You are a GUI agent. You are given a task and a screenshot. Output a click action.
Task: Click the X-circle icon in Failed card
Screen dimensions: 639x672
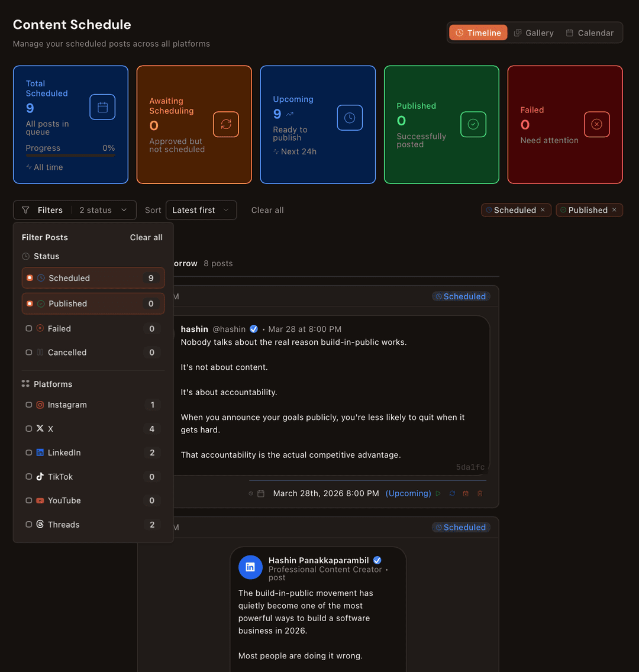(x=596, y=124)
